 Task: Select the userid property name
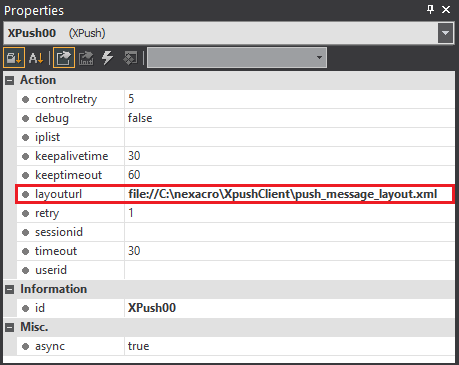[51, 270]
